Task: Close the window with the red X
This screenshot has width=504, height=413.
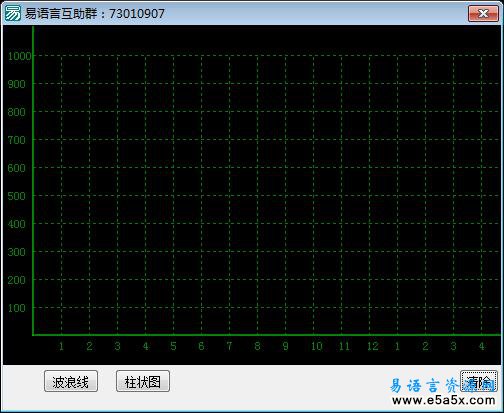Action: coord(483,13)
